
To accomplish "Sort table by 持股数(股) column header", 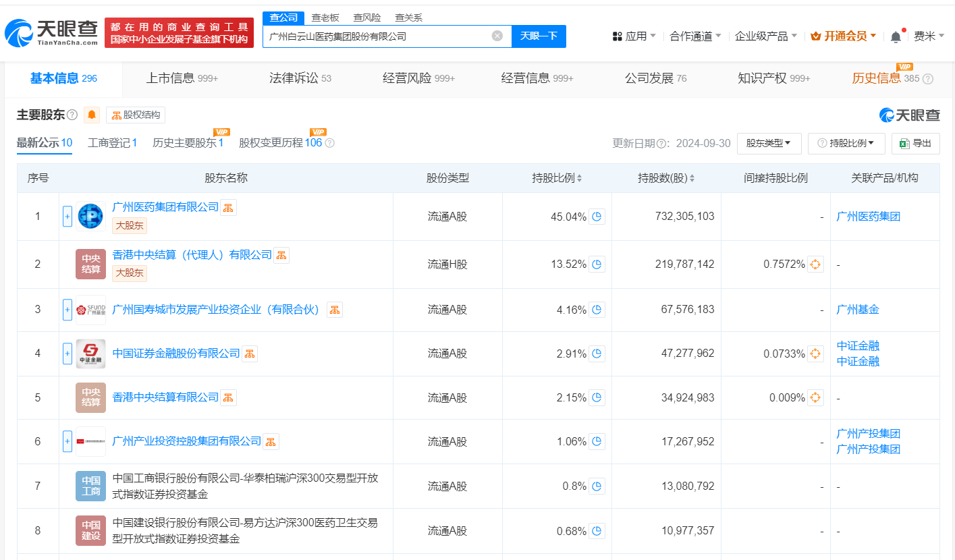I will [666, 178].
